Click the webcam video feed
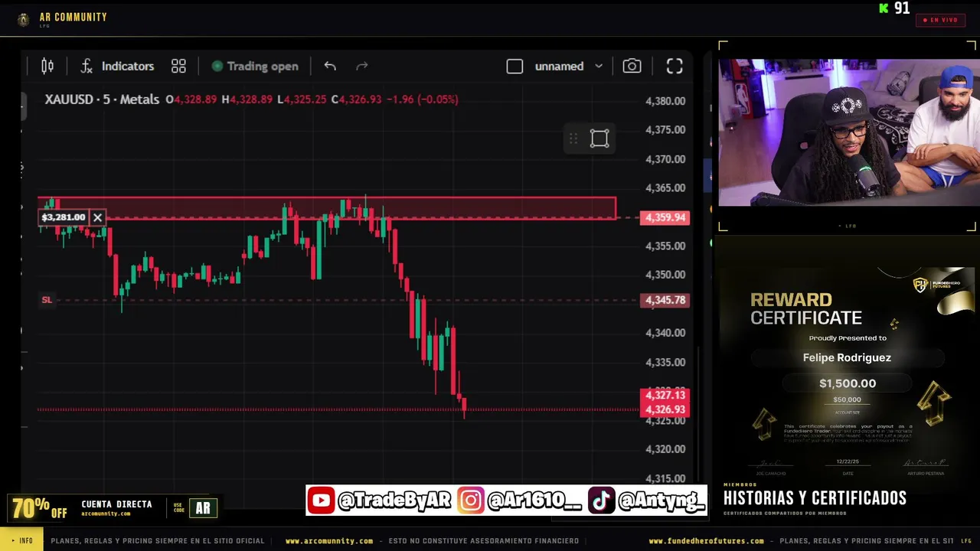 pyautogui.click(x=848, y=133)
